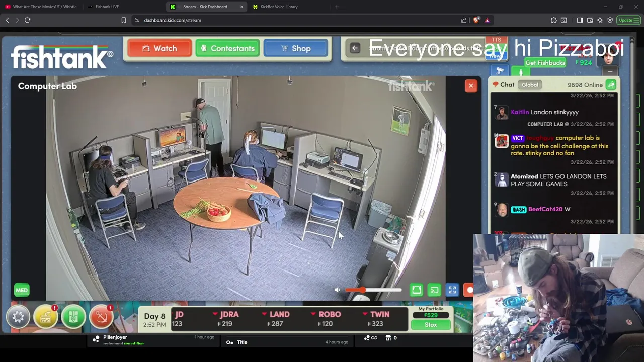Open the user avatar profile
The image size is (644, 362).
pos(609,57)
